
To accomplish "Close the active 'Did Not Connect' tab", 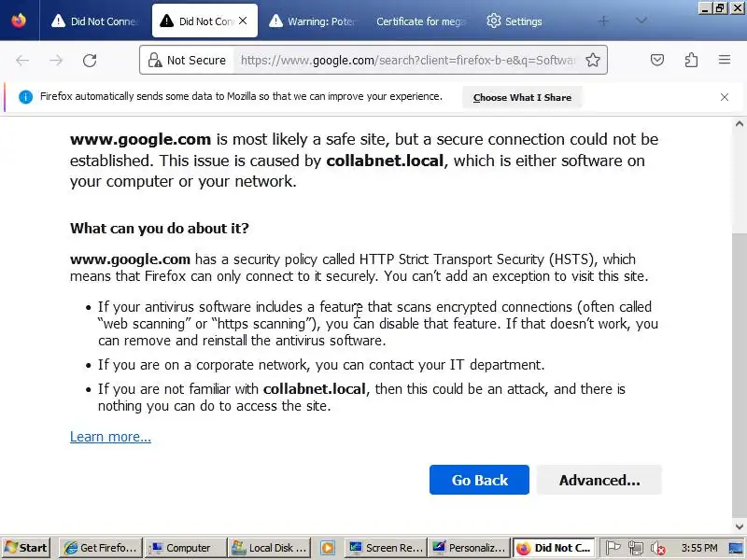I will 243,21.
